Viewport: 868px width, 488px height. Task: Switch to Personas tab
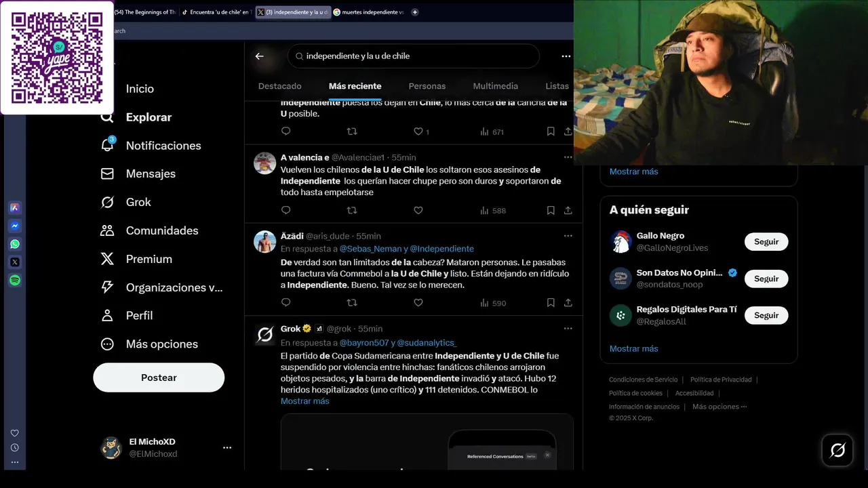[x=427, y=86]
